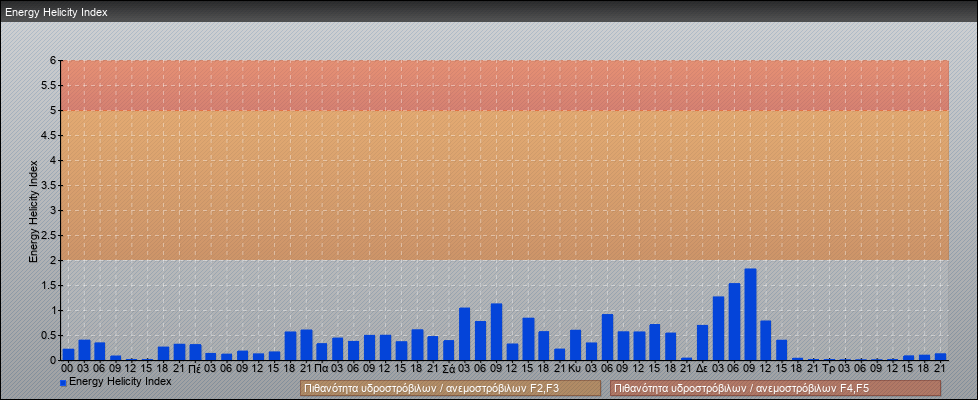The width and height of the screenshot is (978, 400).
Task: Click the bar above the Πα label
Action: (x=322, y=351)
